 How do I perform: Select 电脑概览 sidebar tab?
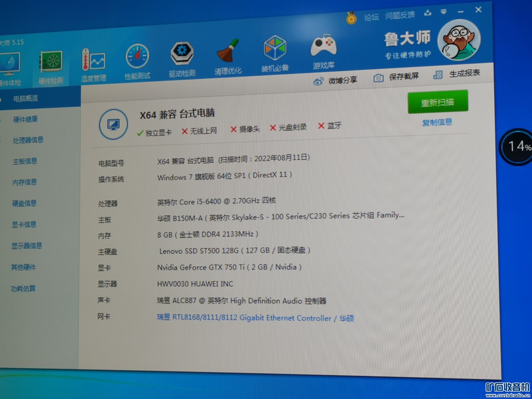coord(25,99)
